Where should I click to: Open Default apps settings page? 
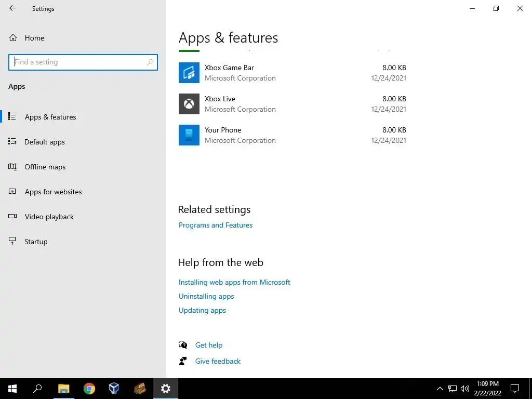[x=45, y=142]
